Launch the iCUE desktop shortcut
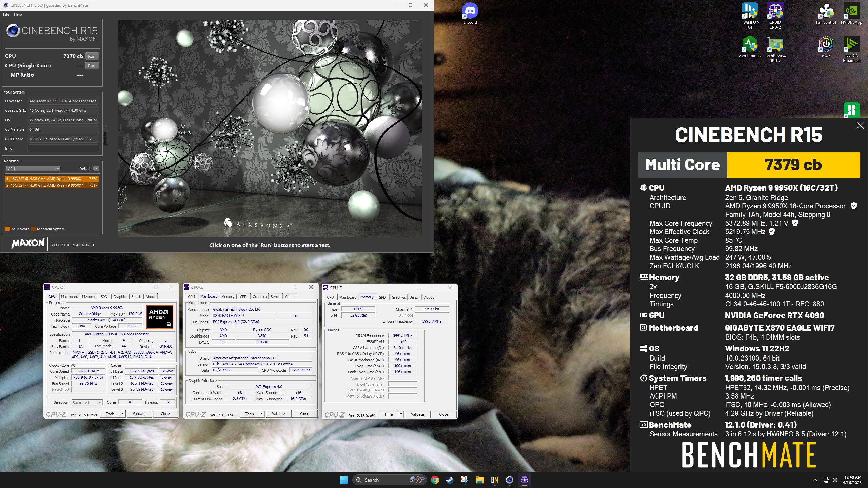This screenshot has width=868, height=488. [826, 47]
